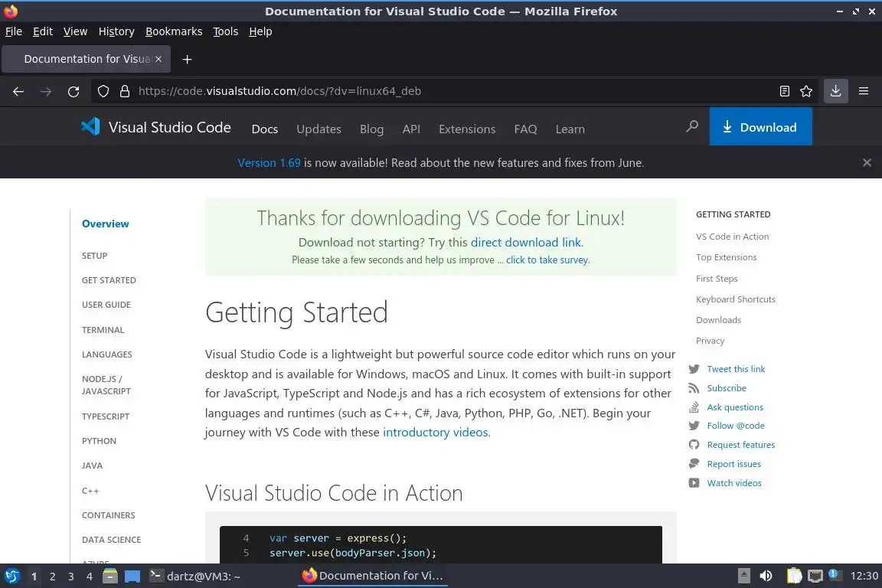Click the site security padlock icon
Viewport: 882px width, 588px height.
125,91
